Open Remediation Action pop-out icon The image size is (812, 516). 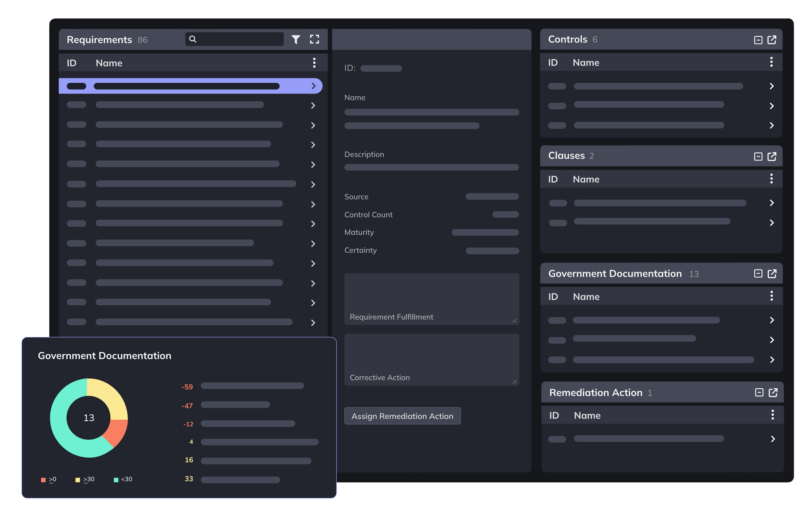point(773,392)
